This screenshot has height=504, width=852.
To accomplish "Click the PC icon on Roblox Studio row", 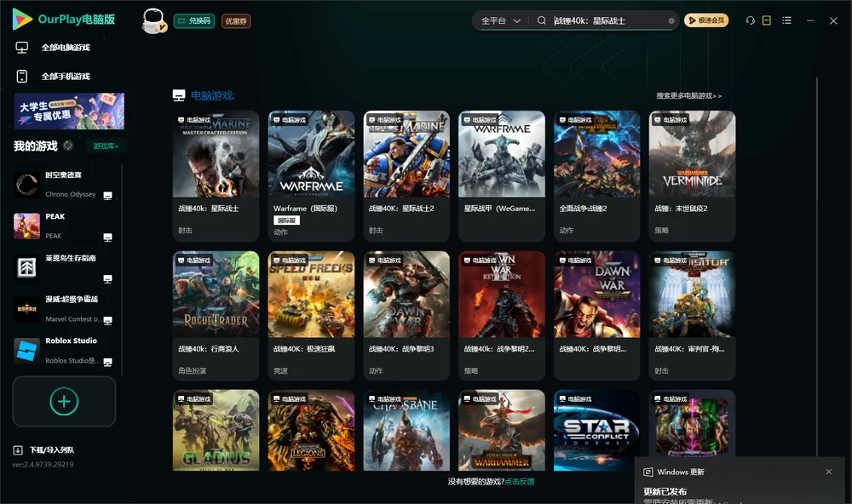I will pos(107,363).
